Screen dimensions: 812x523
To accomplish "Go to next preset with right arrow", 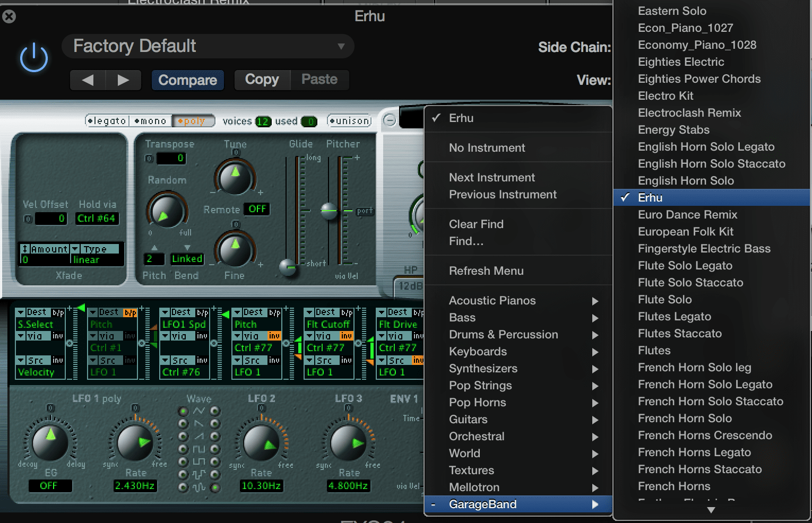I will click(124, 80).
